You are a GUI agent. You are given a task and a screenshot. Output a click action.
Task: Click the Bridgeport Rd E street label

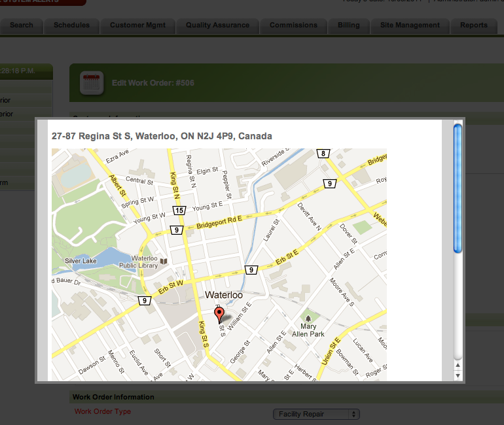219,222
